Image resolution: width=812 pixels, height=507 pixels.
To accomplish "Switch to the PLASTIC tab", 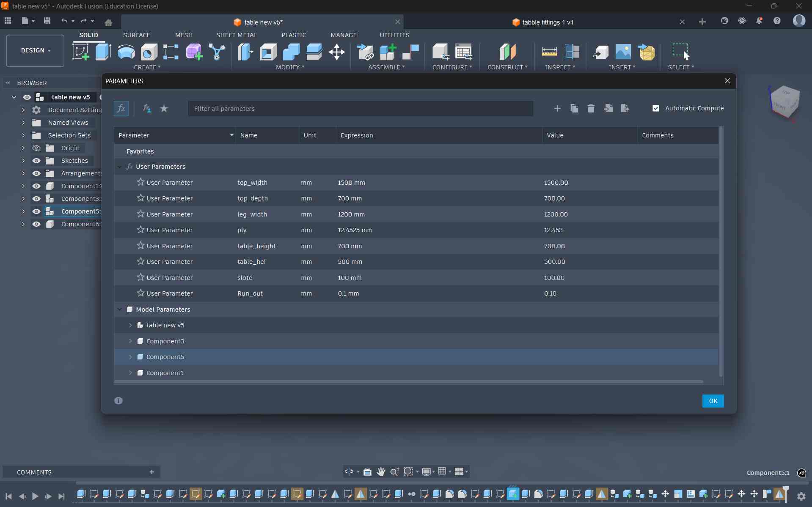I will (x=294, y=35).
